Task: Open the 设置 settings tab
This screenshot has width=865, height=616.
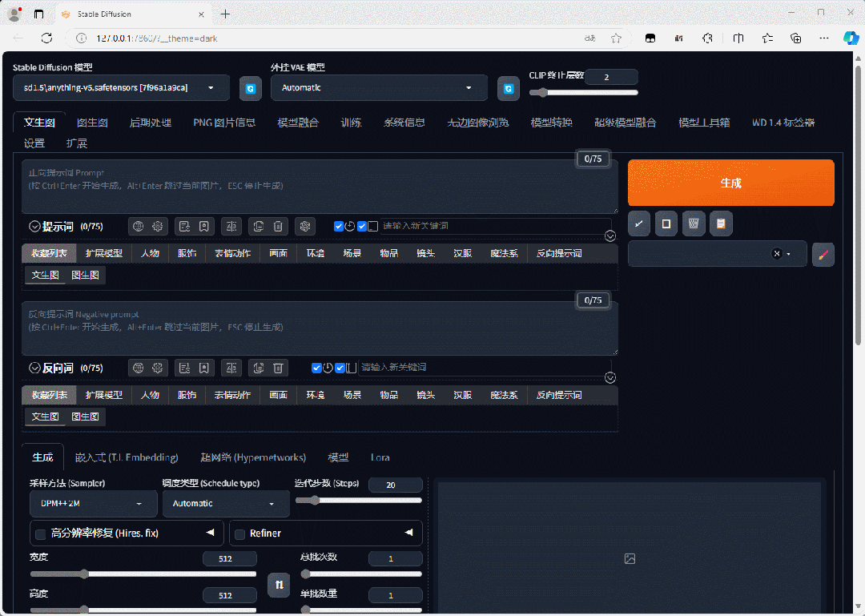Action: pos(34,143)
